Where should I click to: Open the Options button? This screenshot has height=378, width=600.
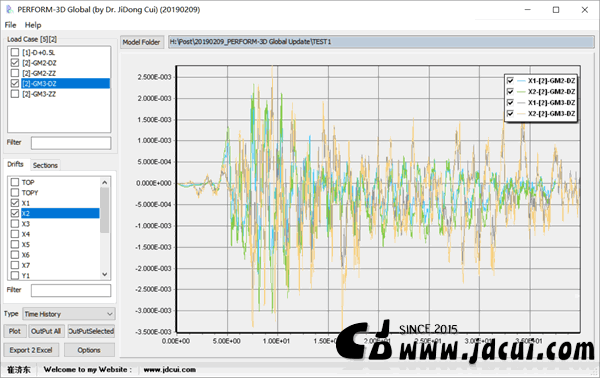tap(89, 350)
